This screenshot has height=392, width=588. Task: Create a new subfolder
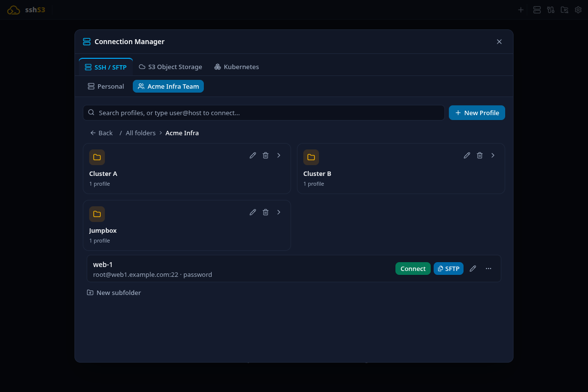pos(114,293)
